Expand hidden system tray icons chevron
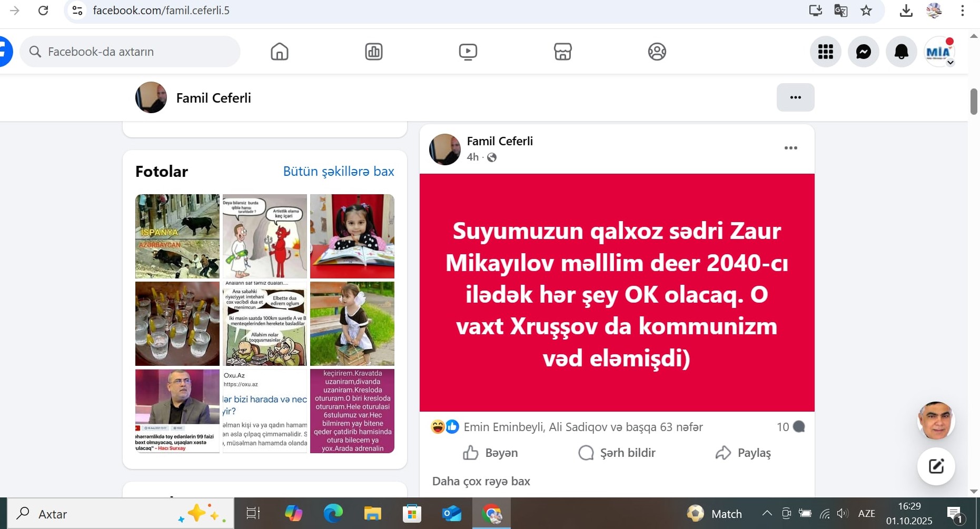The width and height of the screenshot is (980, 529). pyautogui.click(x=767, y=513)
